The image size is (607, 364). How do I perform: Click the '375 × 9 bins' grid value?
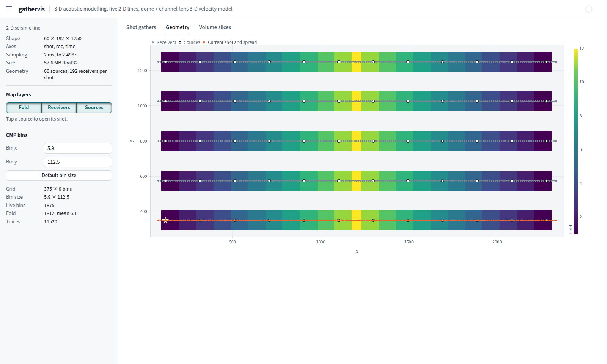coord(58,189)
